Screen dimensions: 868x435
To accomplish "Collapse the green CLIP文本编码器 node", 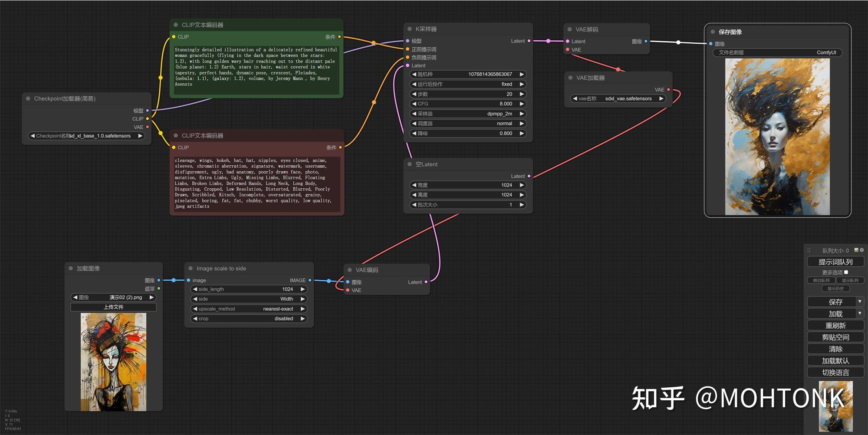I will point(175,25).
